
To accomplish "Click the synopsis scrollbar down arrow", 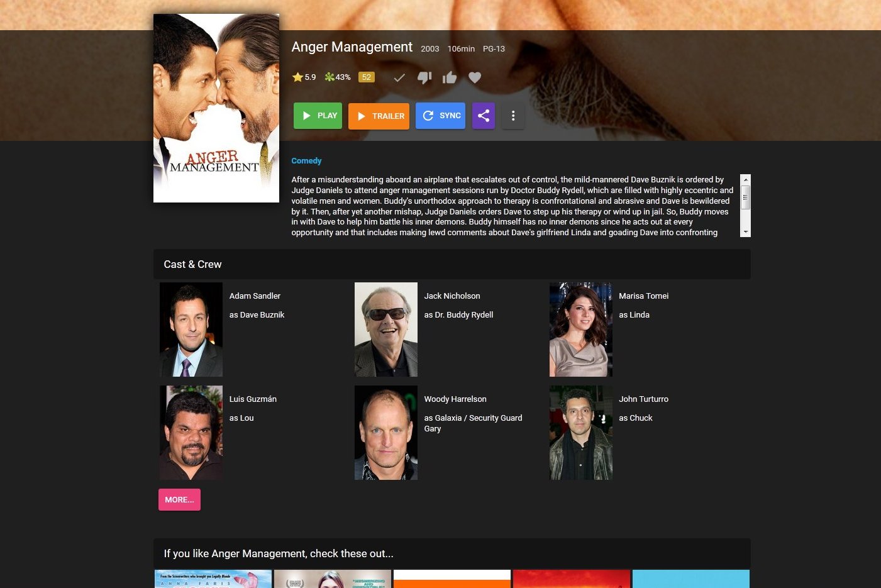I will pyautogui.click(x=746, y=233).
